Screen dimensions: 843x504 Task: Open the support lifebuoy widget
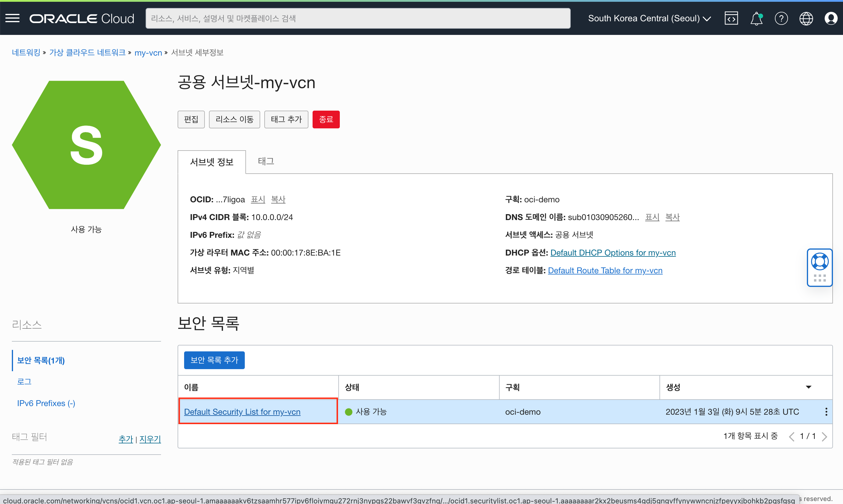coord(820,261)
